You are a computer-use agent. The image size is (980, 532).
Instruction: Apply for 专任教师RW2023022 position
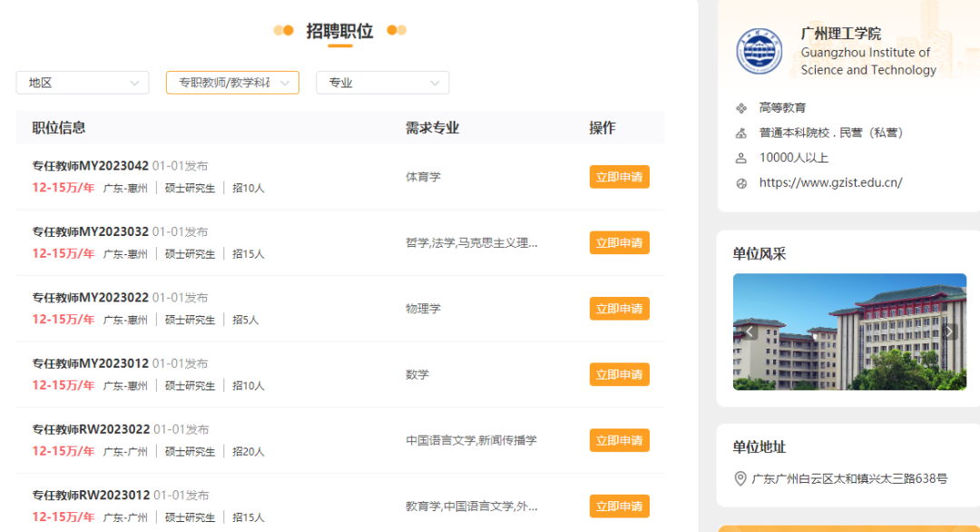click(x=619, y=440)
